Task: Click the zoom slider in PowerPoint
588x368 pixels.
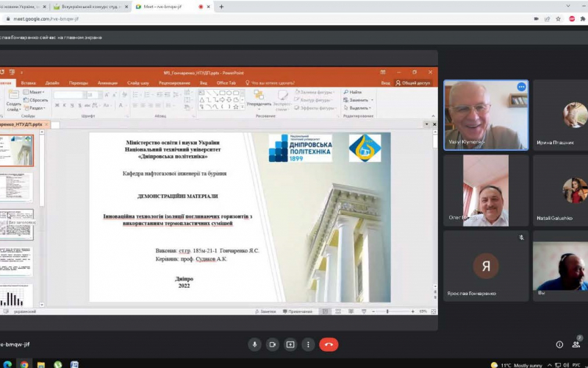Action: pyautogui.click(x=393, y=311)
